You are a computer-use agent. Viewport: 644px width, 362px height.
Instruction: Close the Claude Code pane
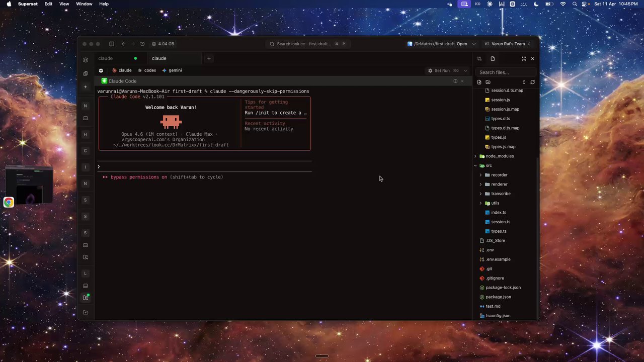click(462, 81)
